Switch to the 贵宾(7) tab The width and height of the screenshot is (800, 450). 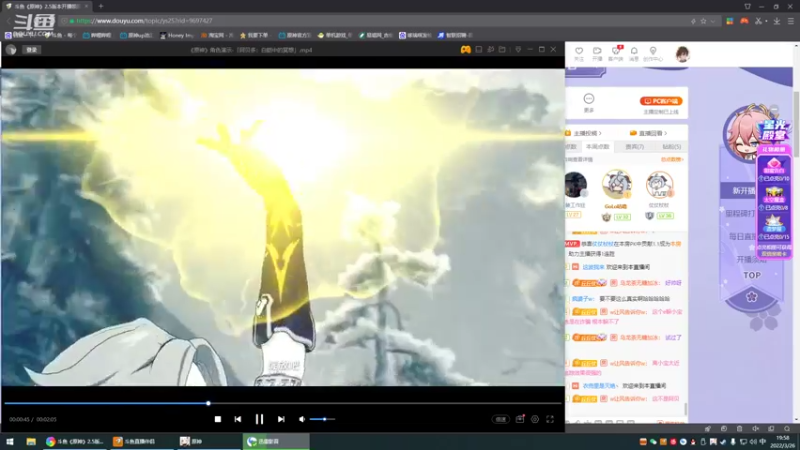[635, 146]
